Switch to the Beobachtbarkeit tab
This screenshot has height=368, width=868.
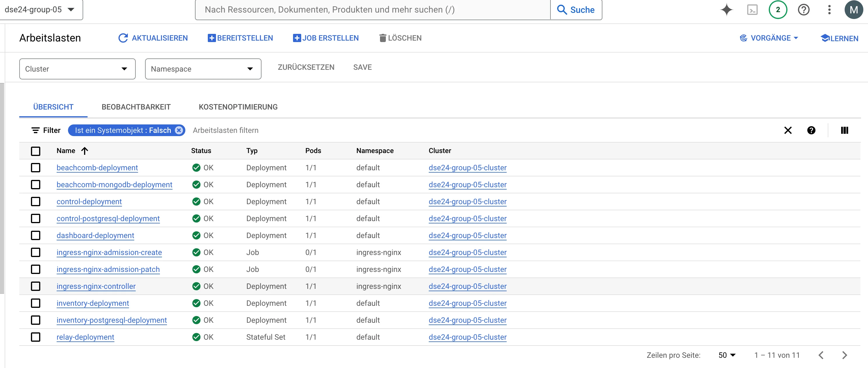coord(136,107)
